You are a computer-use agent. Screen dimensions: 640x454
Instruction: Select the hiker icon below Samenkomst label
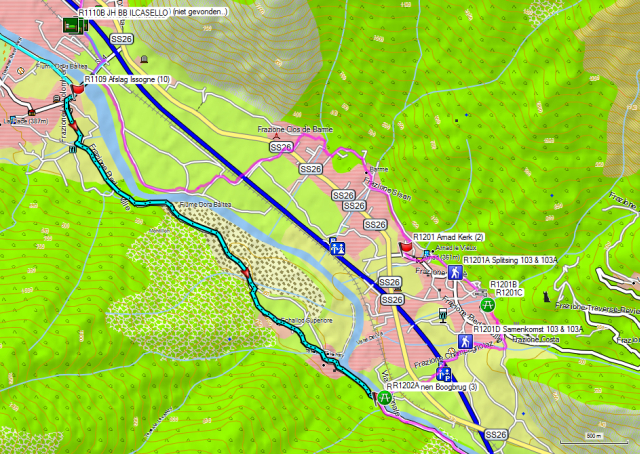464,342
